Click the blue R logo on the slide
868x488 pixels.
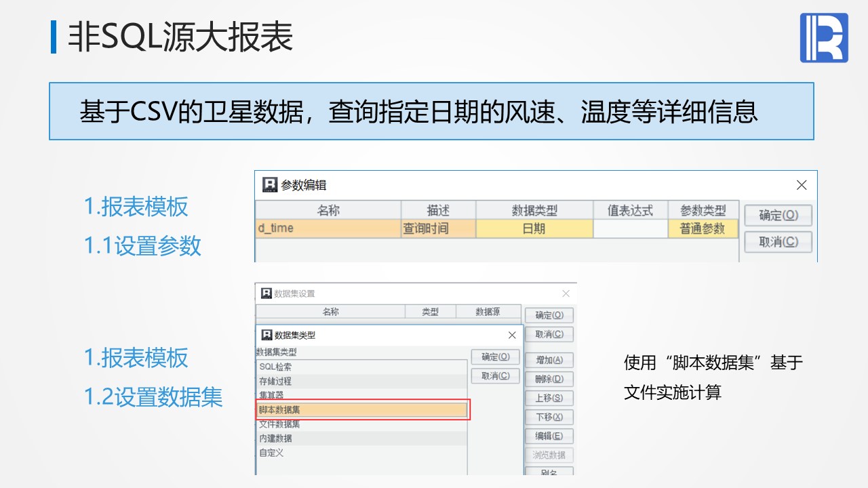[824, 38]
